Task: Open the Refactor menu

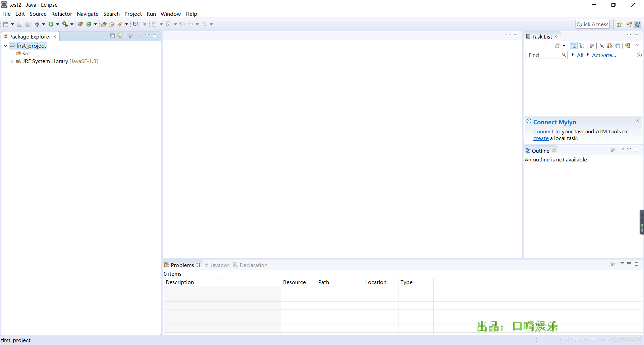Action: click(x=62, y=14)
